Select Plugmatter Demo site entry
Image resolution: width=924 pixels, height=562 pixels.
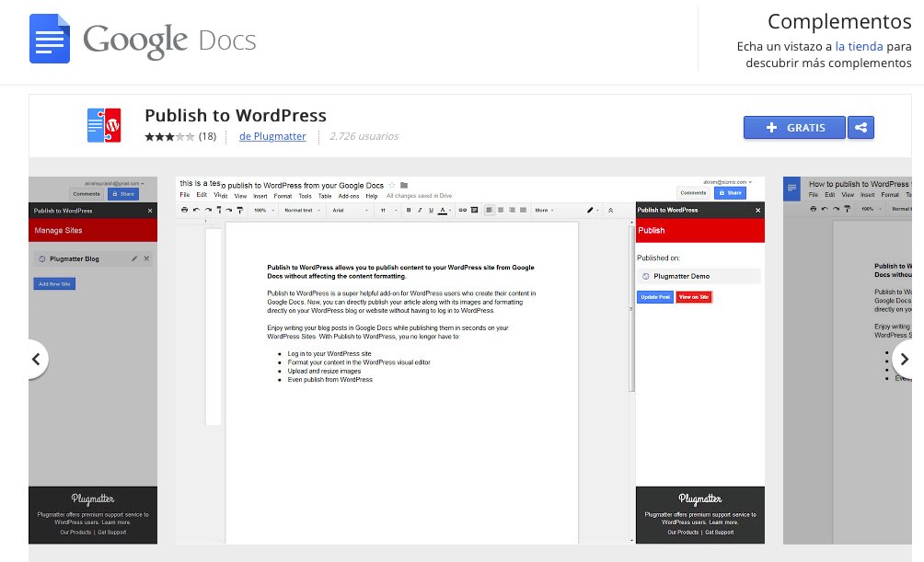[699, 276]
